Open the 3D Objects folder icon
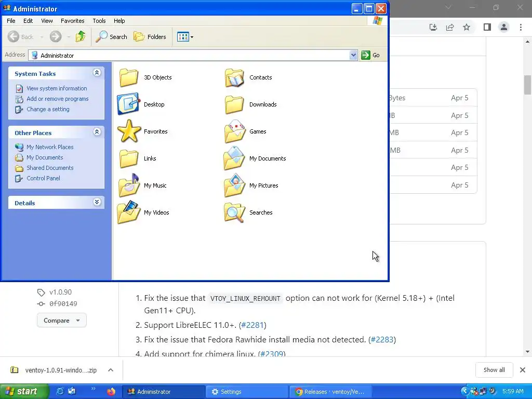Image resolution: width=532 pixels, height=399 pixels. pyautogui.click(x=129, y=77)
